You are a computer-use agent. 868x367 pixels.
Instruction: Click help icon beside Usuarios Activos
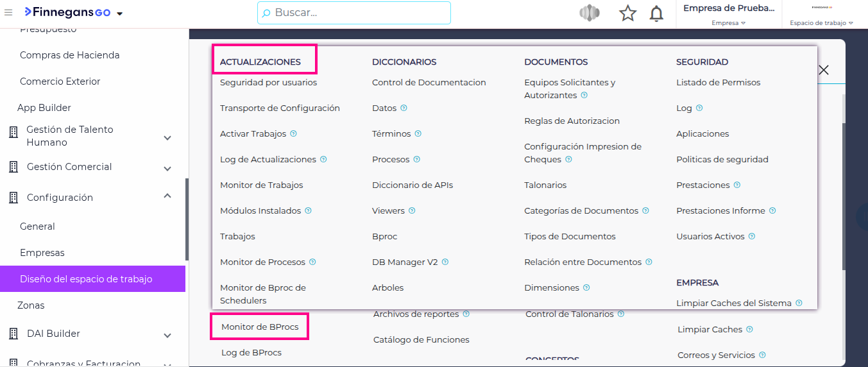click(x=752, y=237)
